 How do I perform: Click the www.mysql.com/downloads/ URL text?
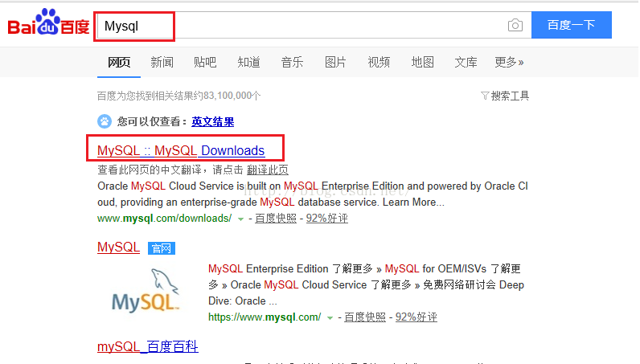click(165, 219)
